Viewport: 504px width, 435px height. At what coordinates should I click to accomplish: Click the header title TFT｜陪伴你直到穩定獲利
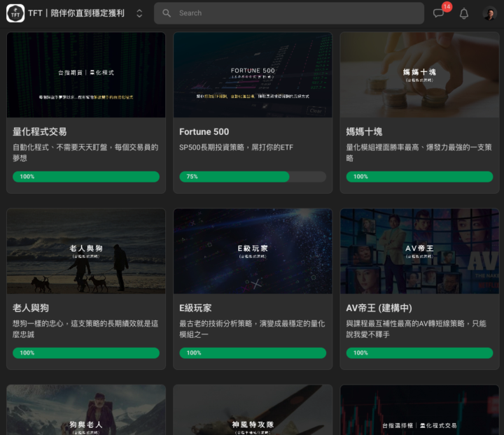pyautogui.click(x=76, y=13)
